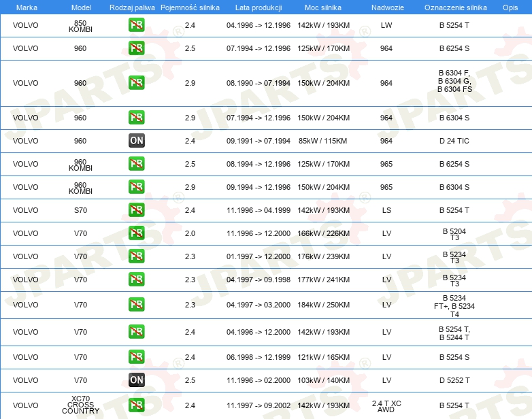Click the body code LW
532x419 pixels.
[x=386, y=25]
